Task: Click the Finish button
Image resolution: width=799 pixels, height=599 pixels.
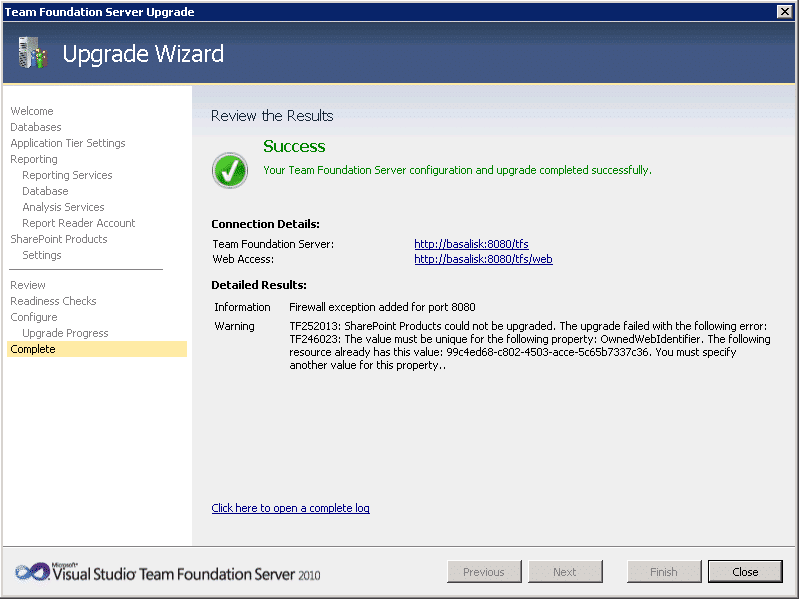Action: (x=664, y=571)
